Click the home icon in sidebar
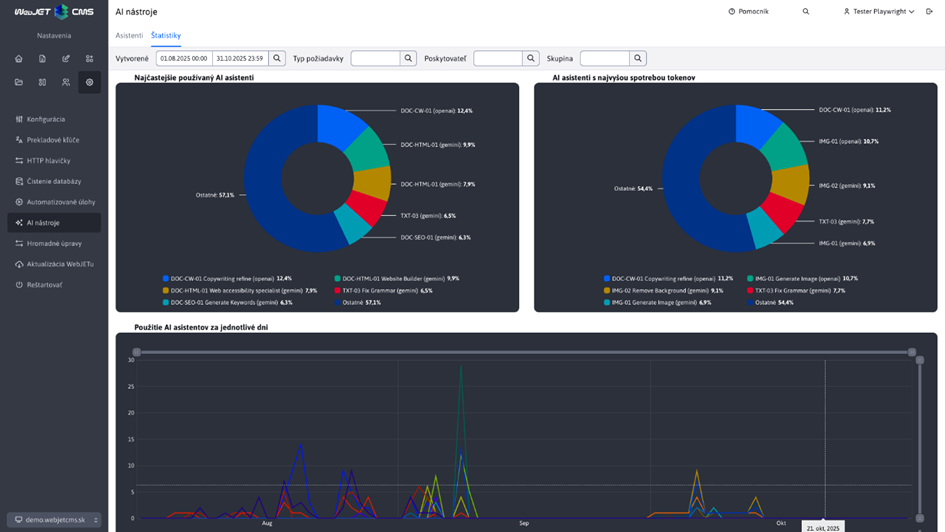Image resolution: width=945 pixels, height=532 pixels. pyautogui.click(x=19, y=59)
